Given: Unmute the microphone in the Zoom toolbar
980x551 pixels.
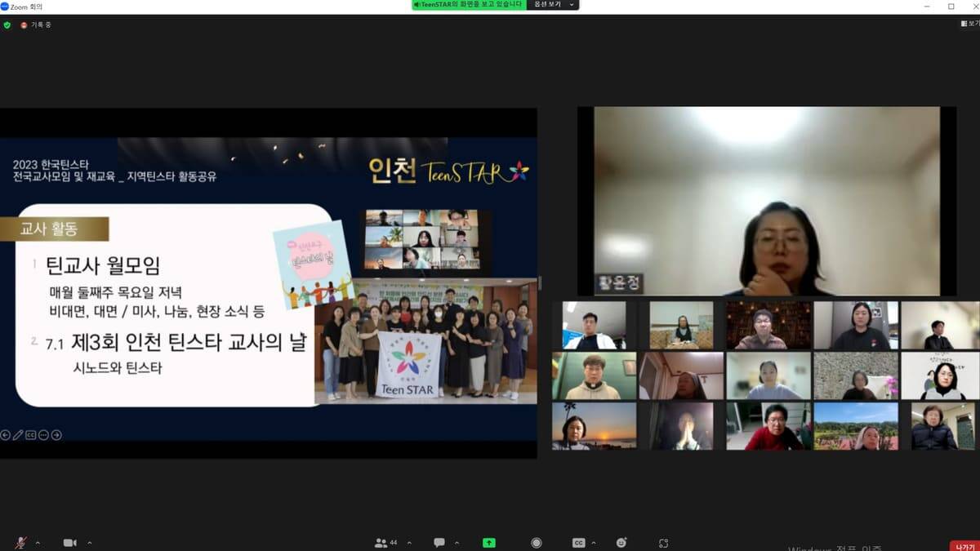Looking at the screenshot, I should (x=21, y=543).
